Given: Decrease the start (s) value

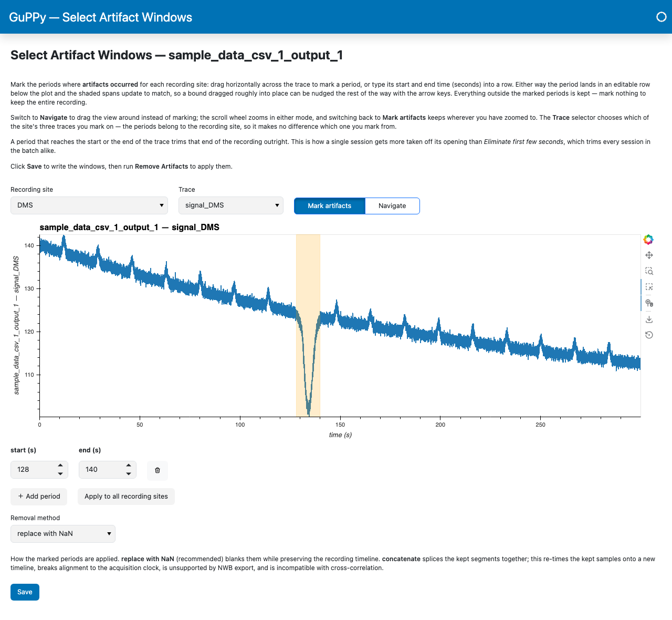Looking at the screenshot, I should 60,474.
